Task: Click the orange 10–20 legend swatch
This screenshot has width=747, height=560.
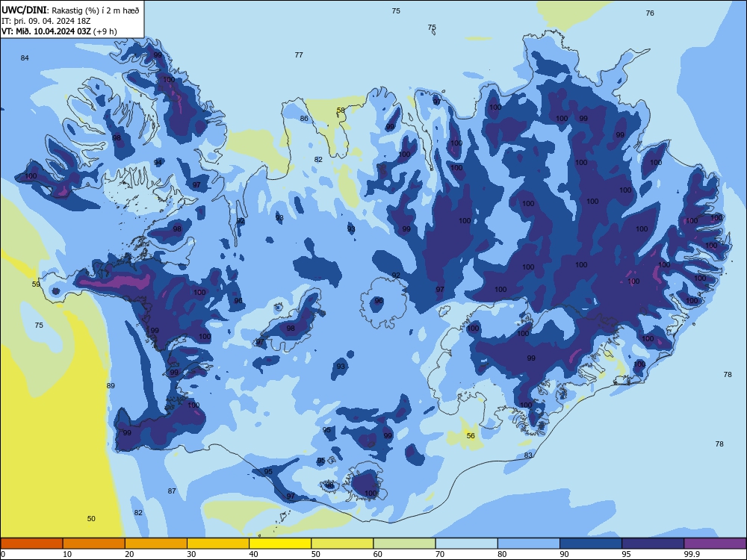Action: [x=94, y=544]
